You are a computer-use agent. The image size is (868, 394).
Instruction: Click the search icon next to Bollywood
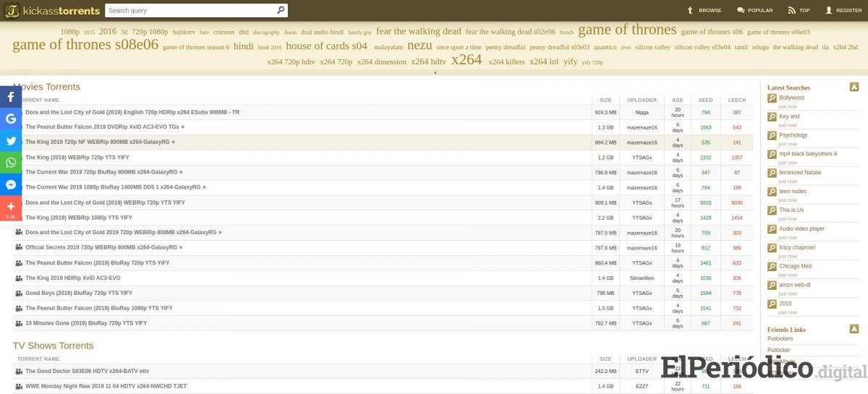click(772, 98)
